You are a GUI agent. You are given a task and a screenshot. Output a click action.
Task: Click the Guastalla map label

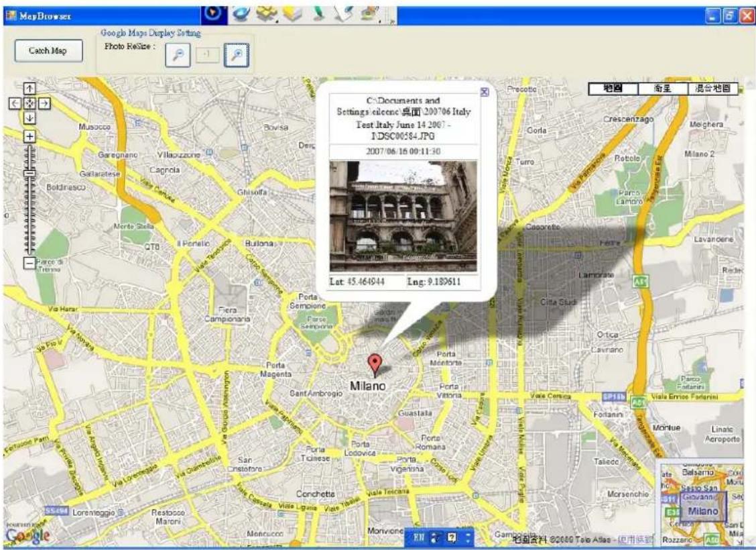[415, 413]
